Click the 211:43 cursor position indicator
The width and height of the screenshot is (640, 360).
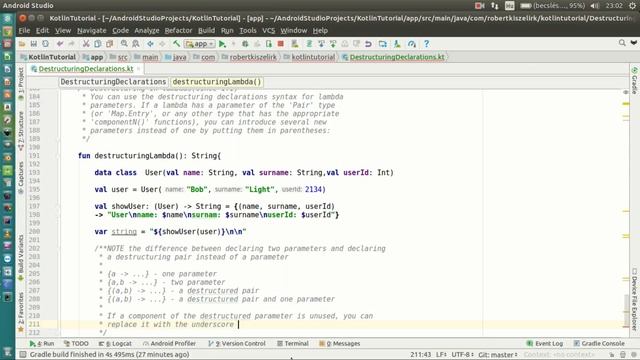[x=421, y=355]
